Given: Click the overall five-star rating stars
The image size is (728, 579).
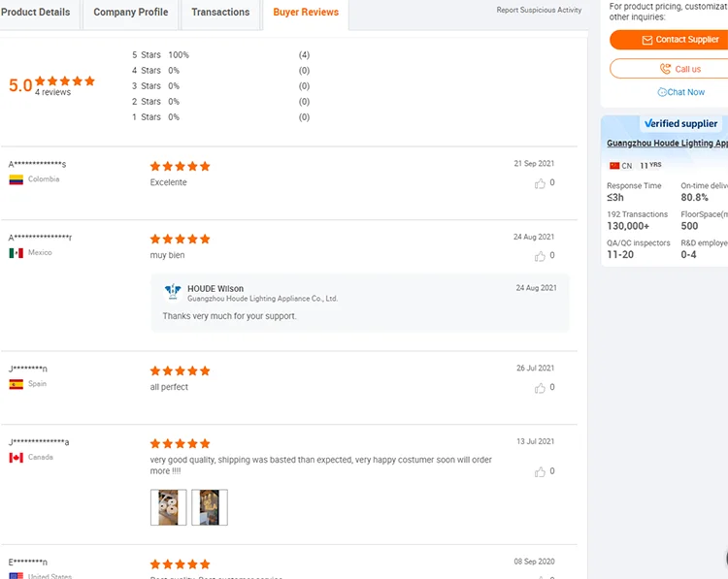Looking at the screenshot, I should (65, 81).
